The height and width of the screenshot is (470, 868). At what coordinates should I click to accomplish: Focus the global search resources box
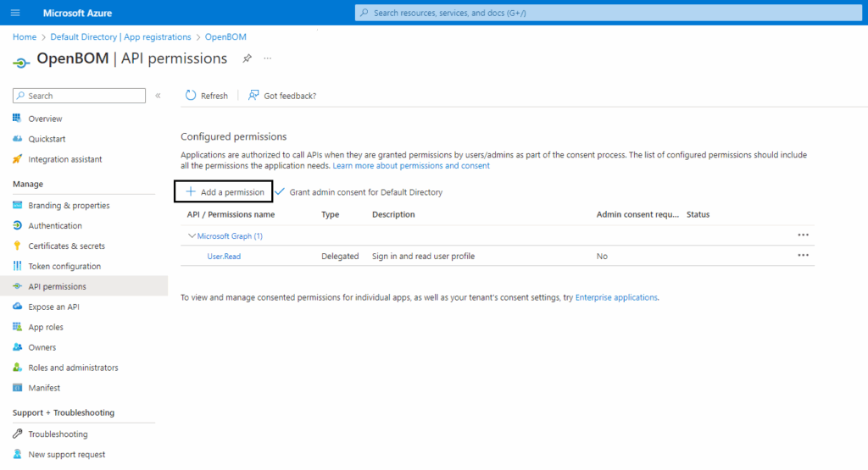609,13
